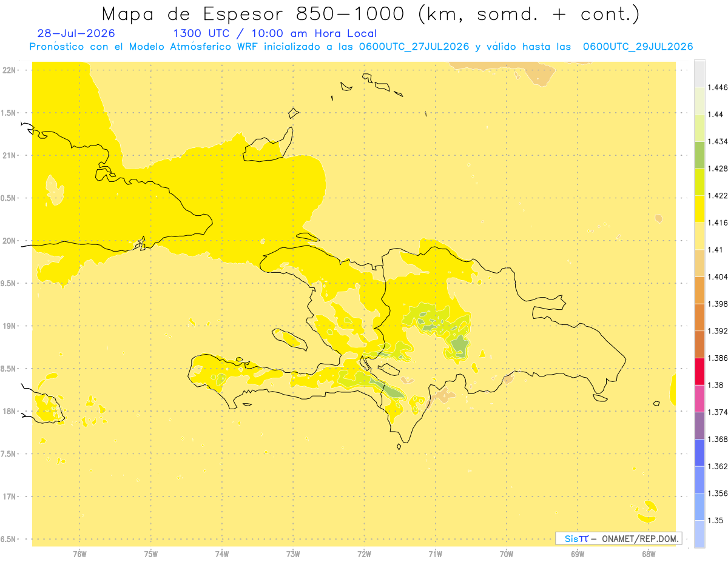Image resolution: width=728 pixels, height=562 pixels.
Task: Click colorbar value 1.446
Action: [x=718, y=87]
